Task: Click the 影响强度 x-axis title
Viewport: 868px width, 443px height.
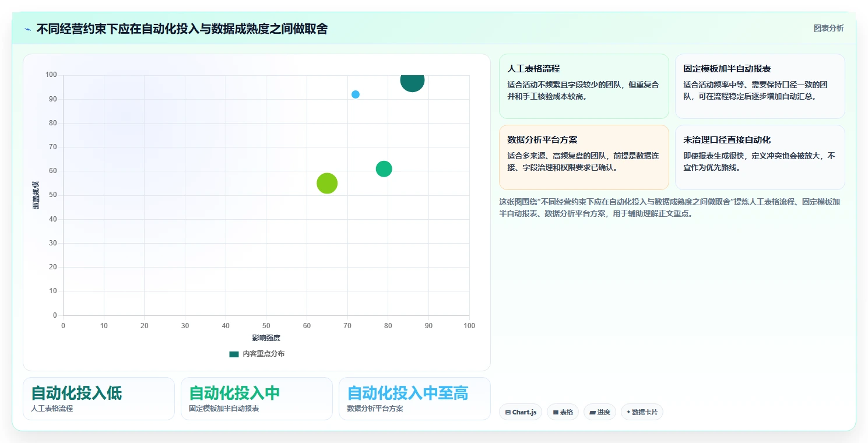Action: pyautogui.click(x=266, y=338)
